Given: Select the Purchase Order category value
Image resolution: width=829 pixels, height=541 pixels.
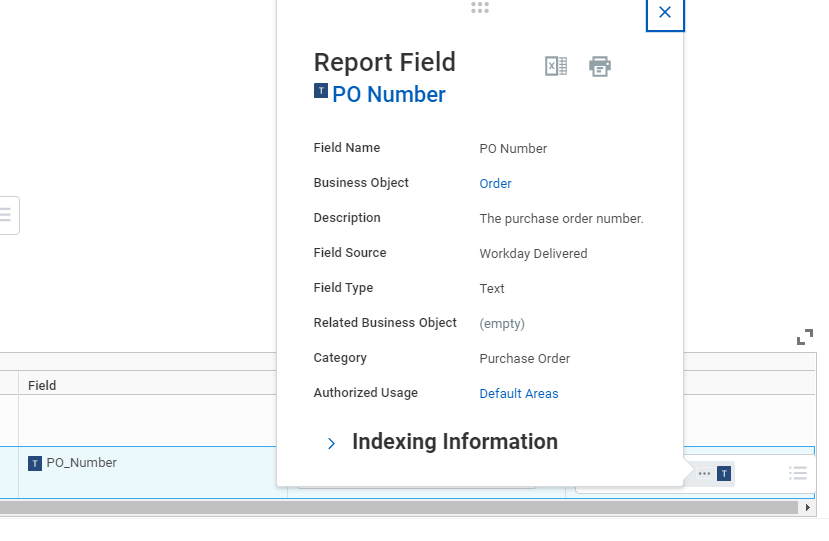Looking at the screenshot, I should [x=524, y=359].
